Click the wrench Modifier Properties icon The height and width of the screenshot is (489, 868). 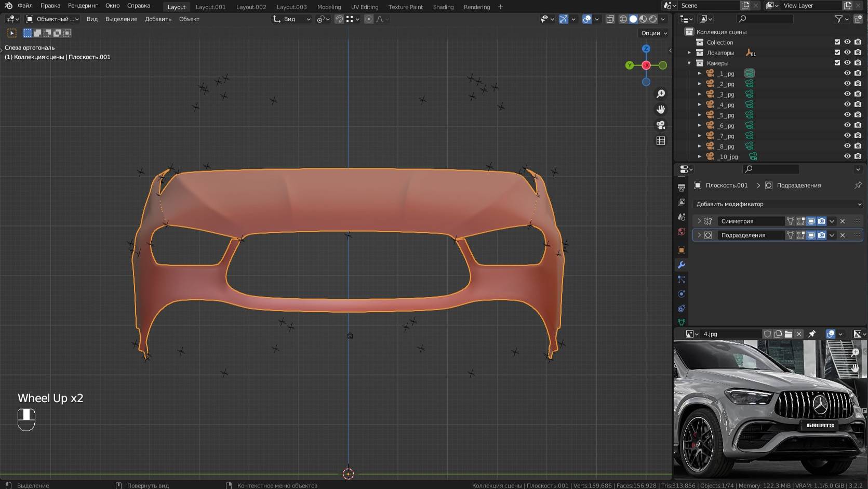point(681,265)
